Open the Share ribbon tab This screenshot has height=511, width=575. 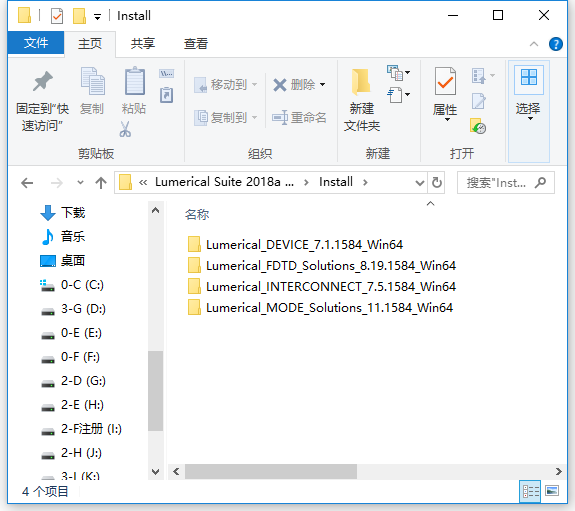tap(143, 44)
